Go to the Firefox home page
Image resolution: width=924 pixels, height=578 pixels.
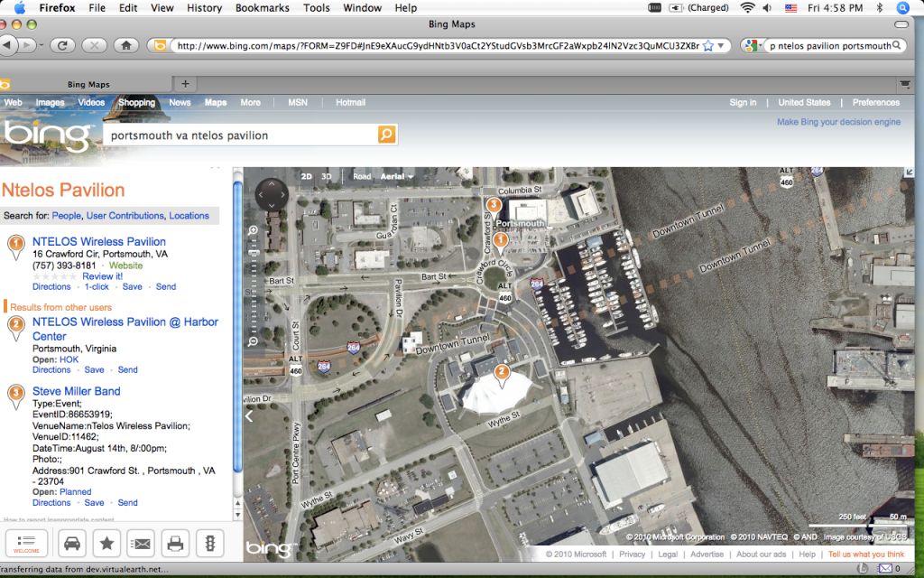[x=126, y=45]
